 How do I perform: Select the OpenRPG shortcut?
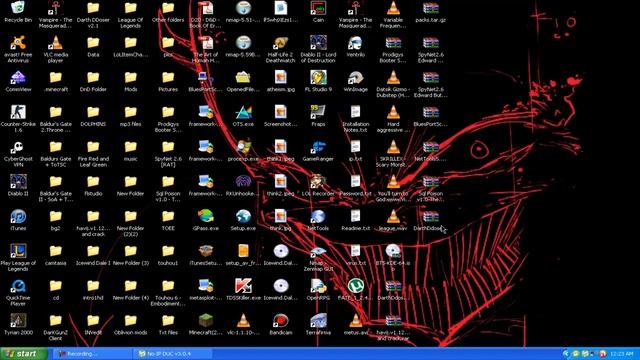click(x=318, y=286)
